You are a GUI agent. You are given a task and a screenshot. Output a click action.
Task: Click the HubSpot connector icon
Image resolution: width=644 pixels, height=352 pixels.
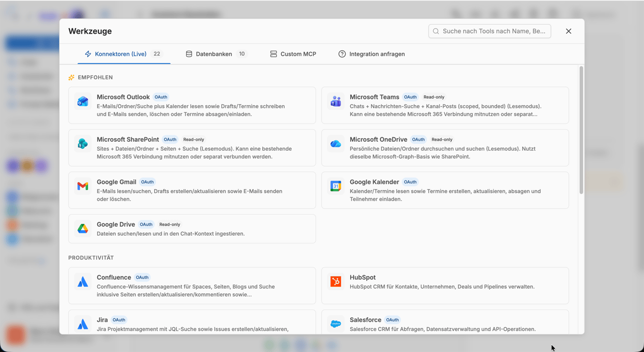(336, 282)
